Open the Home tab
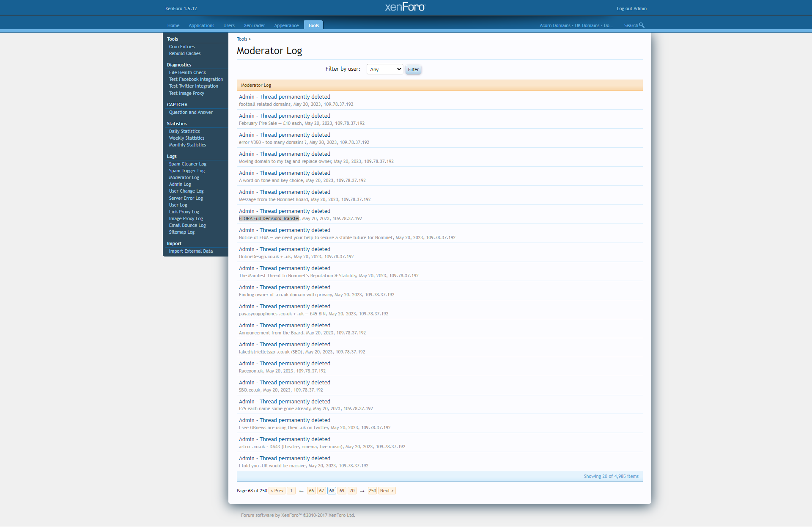The image size is (812, 527). click(173, 25)
